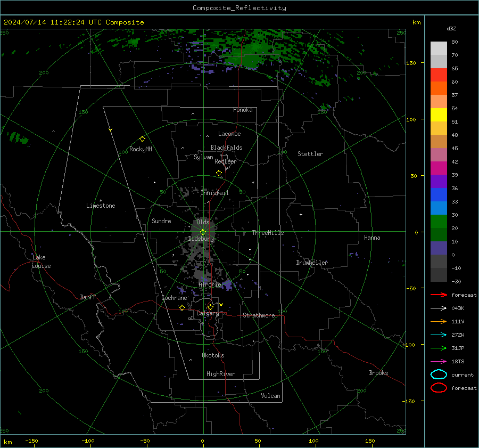Image resolution: width=479 pixels, height=448 pixels.
Task: Pick the yellow 54-51 dBZ swatch
Action: point(439,115)
